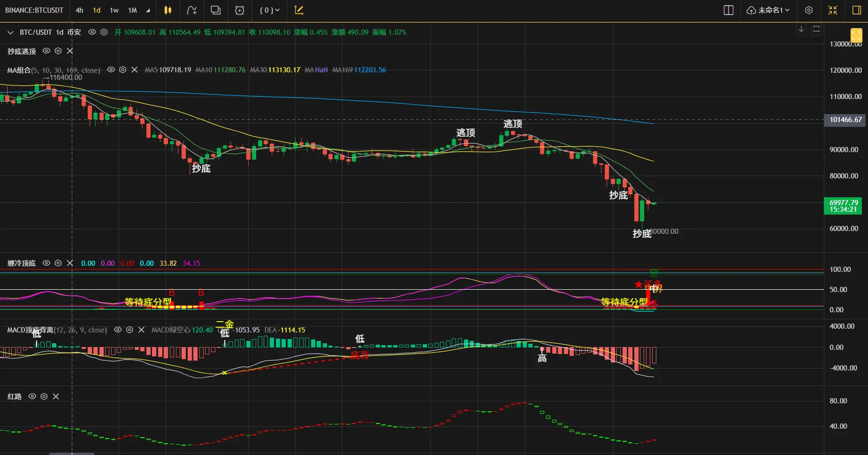Hide the 抄底逃顶 indicator
868x455 pixels.
pos(46,51)
